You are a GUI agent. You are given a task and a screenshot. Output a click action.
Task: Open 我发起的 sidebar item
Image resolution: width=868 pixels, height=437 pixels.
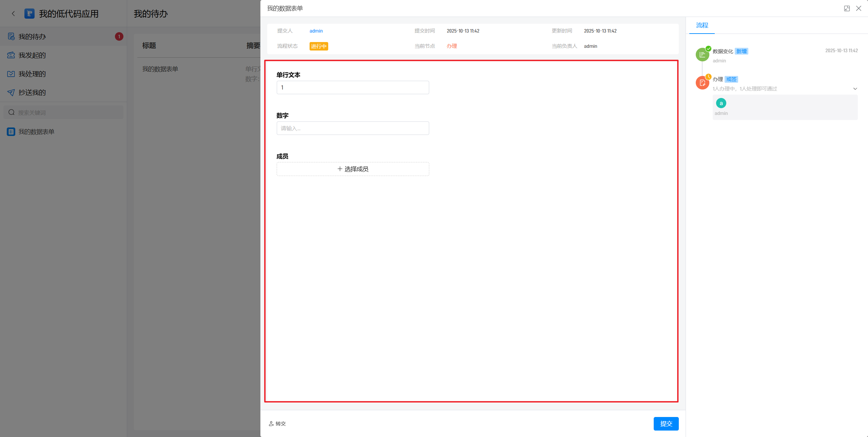tap(32, 55)
